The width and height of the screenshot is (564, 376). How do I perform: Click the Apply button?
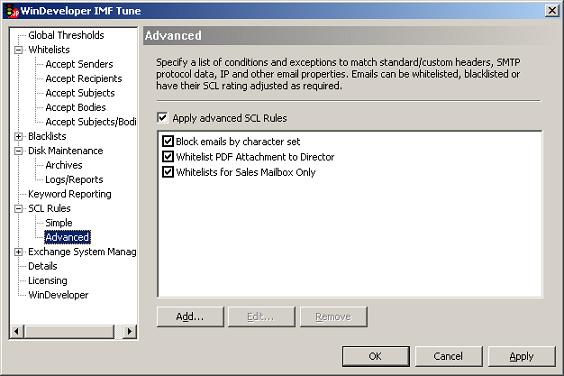[522, 356]
